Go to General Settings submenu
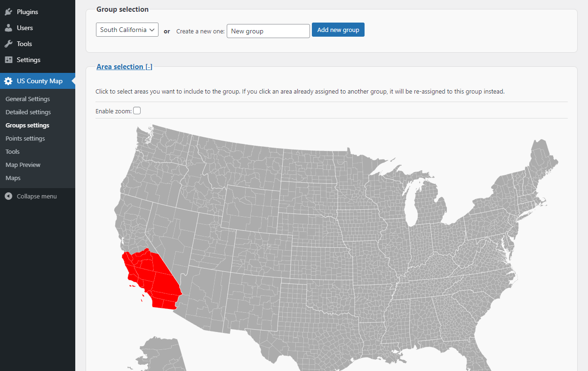The width and height of the screenshot is (588, 371). (x=28, y=99)
